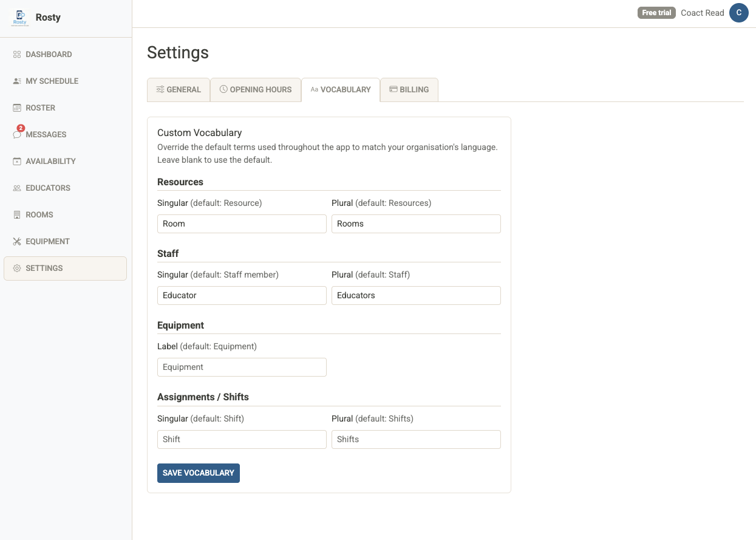Select the Dashboard grid icon in sidebar

(16, 54)
